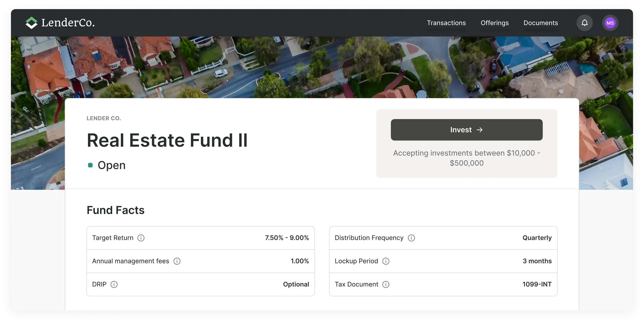Click Distribution Frequency info icon
This screenshot has height=323, width=644.
[411, 238]
